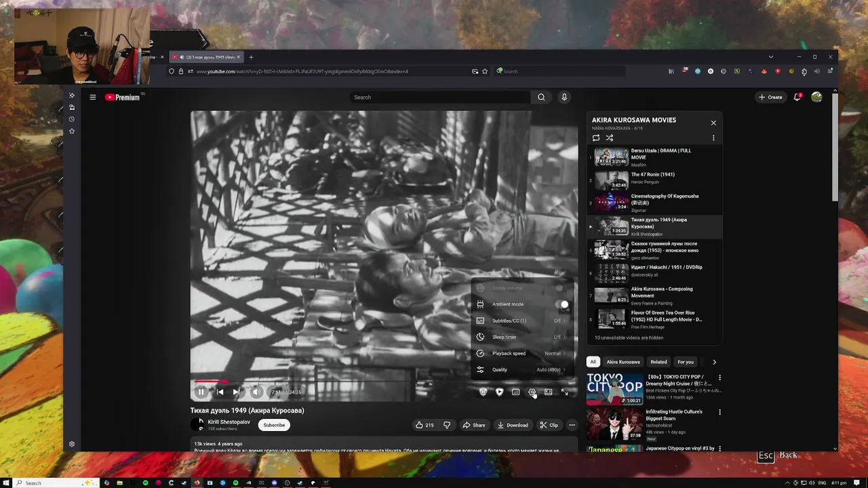Select the Akira Kurosawa filter chip
This screenshot has width=868, height=488.
tap(623, 362)
